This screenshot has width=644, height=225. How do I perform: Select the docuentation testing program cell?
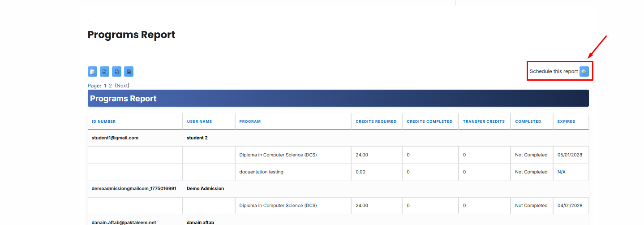(x=261, y=172)
